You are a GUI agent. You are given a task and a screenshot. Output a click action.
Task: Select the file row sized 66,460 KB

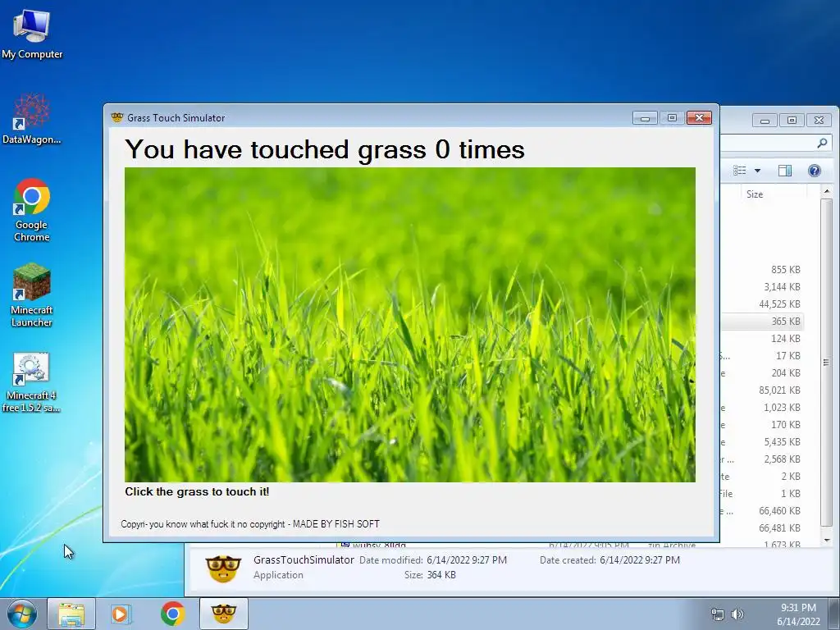[762, 510]
